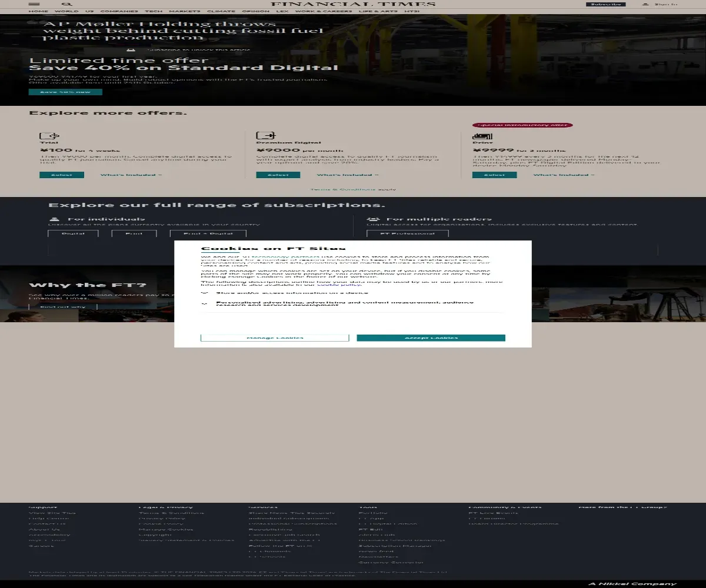
Task: Choose Print + Digital under For individuals
Action: coord(208,233)
